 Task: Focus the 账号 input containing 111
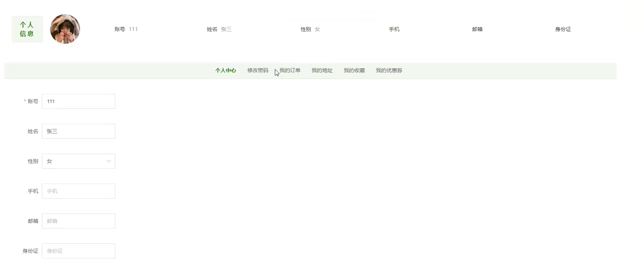click(x=79, y=101)
